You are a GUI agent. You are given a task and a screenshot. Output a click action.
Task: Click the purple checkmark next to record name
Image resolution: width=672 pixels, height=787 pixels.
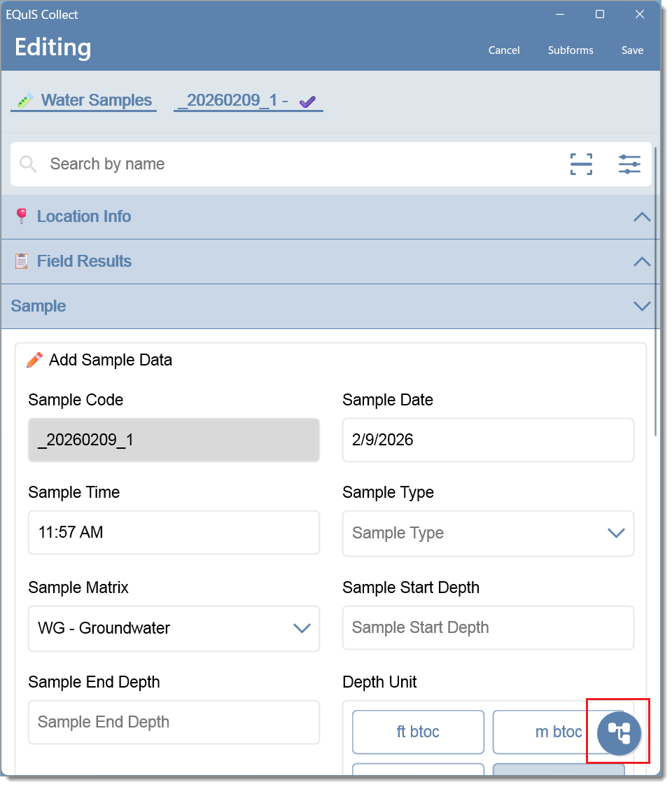pyautogui.click(x=307, y=102)
